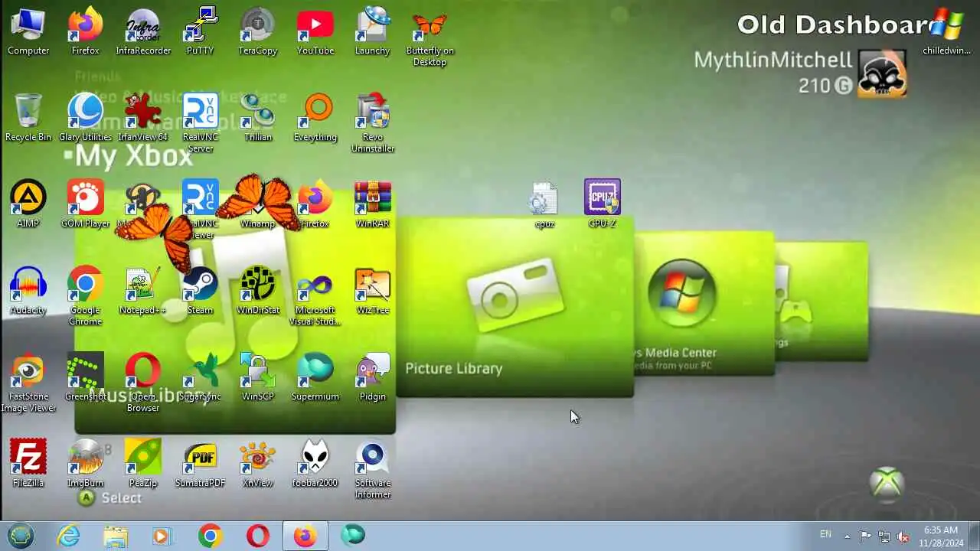Screen dimensions: 980x551
Task: Select the RealVNC Viewer shortcut
Action: [201, 210]
